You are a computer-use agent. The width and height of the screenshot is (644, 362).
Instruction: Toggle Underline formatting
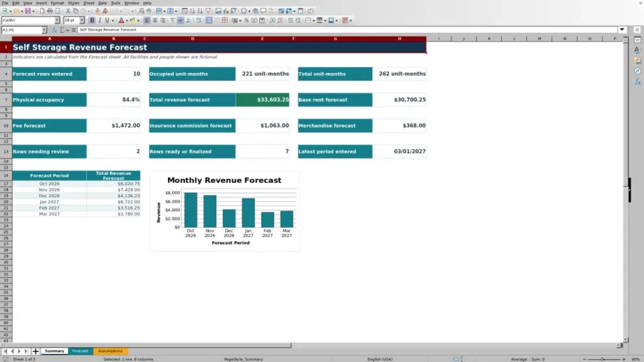[107, 20]
